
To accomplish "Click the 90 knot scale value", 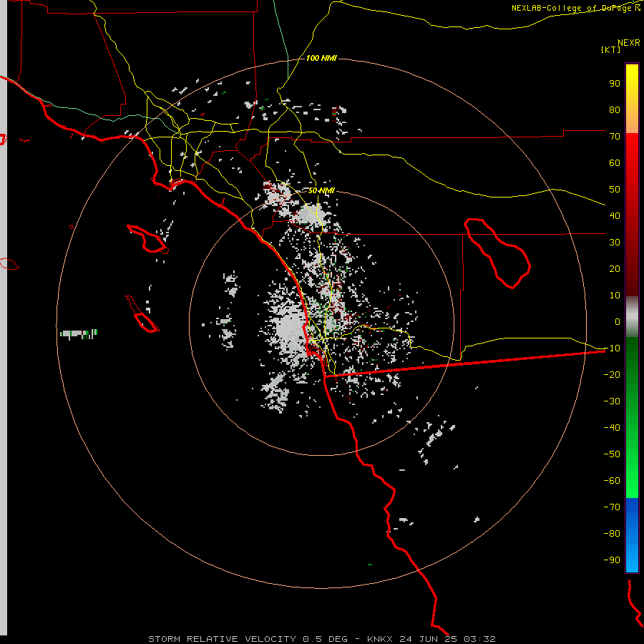I will click(x=615, y=84).
